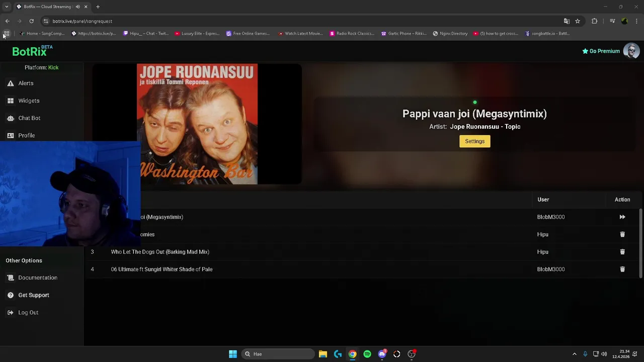Screen dimensions: 644x362
Task: Click the Go Premium link
Action: (601, 51)
